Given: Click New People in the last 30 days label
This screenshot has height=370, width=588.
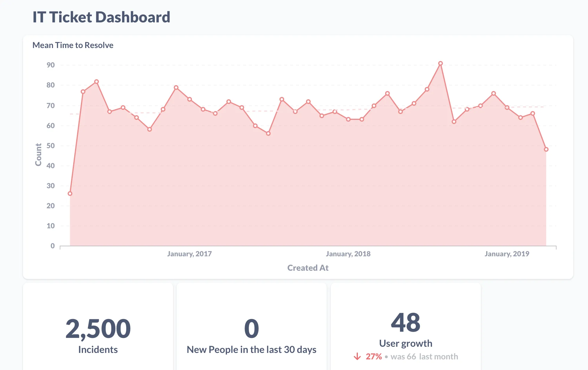Looking at the screenshot, I should (x=252, y=349).
